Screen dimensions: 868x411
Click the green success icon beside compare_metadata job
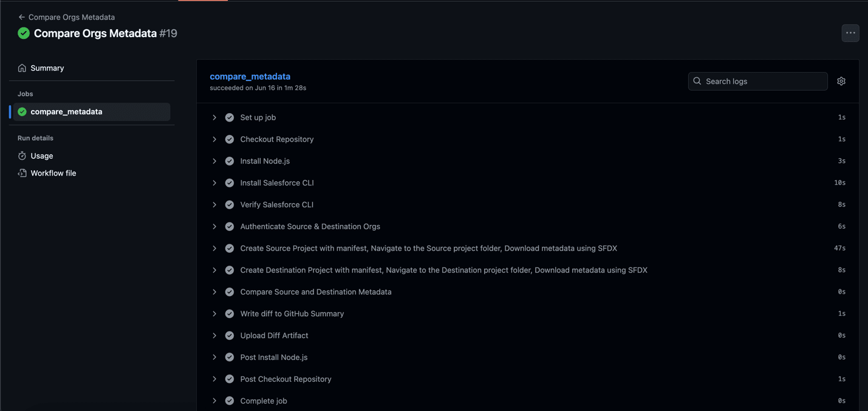tap(22, 112)
